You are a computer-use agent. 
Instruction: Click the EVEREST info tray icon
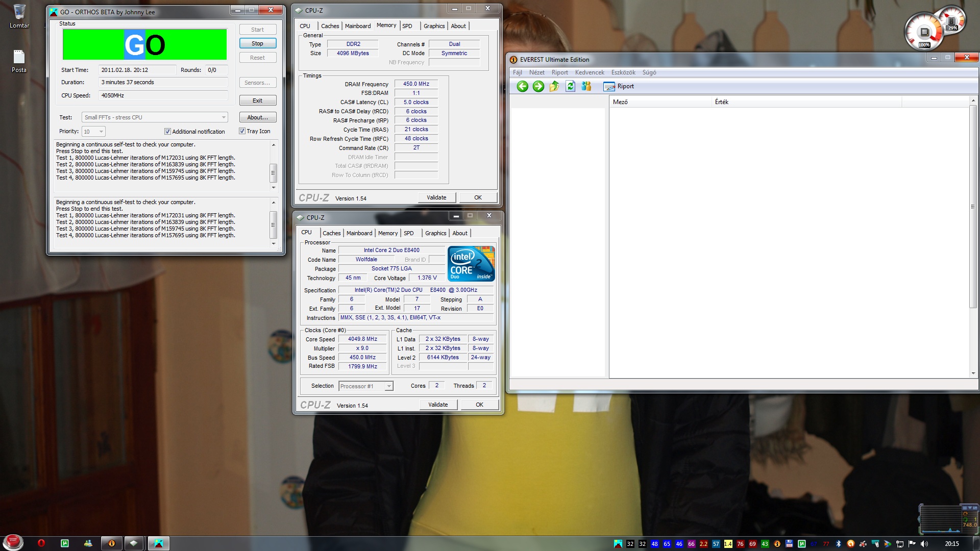point(777,544)
